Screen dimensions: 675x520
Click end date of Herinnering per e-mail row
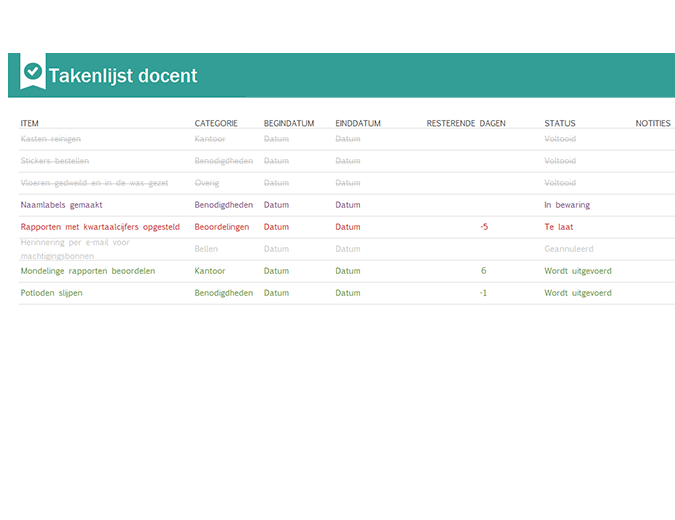point(347,249)
